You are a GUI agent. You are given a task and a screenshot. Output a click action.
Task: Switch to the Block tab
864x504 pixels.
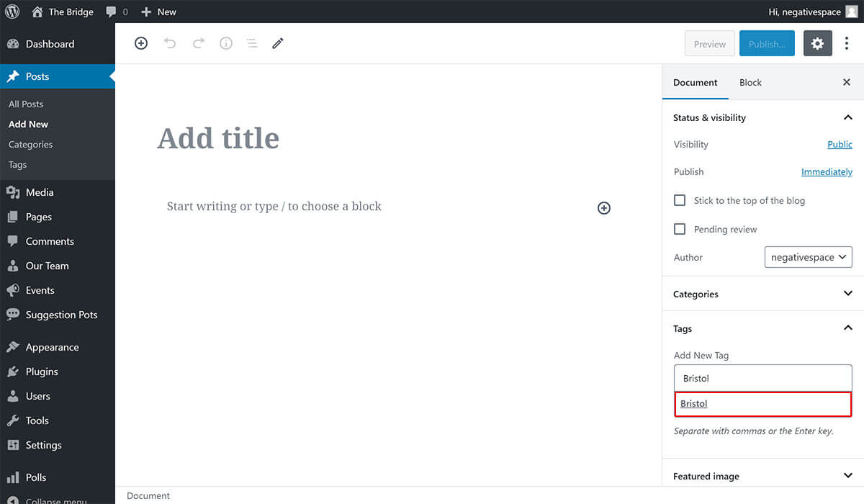point(750,82)
